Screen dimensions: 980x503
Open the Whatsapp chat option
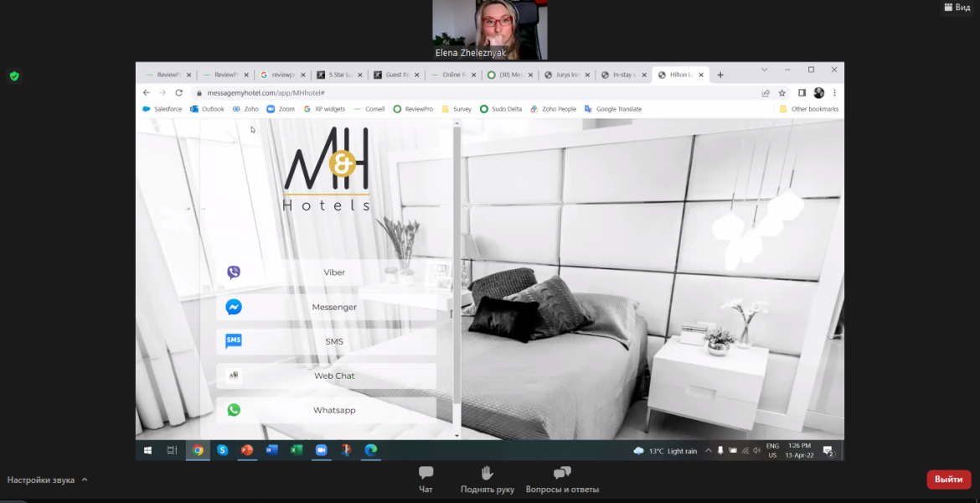tap(327, 411)
